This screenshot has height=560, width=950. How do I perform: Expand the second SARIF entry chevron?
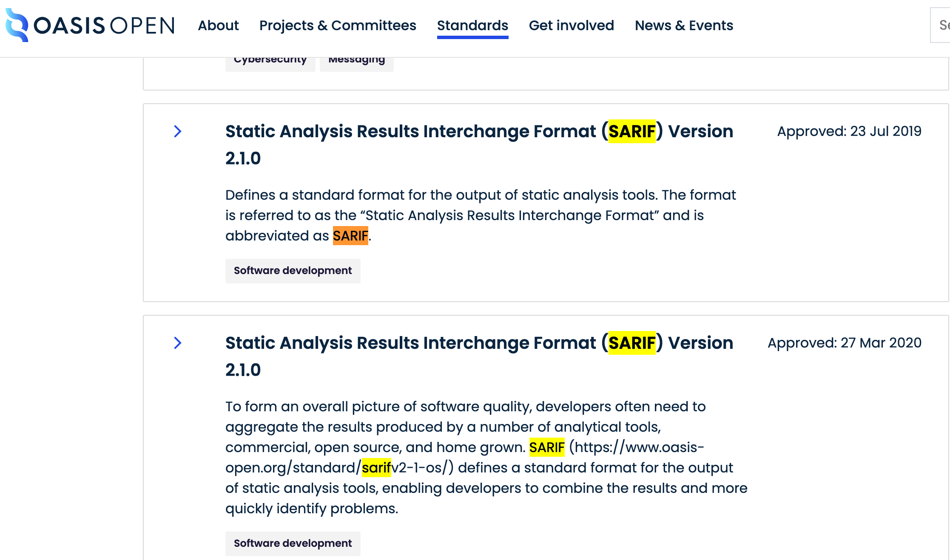[x=177, y=342]
